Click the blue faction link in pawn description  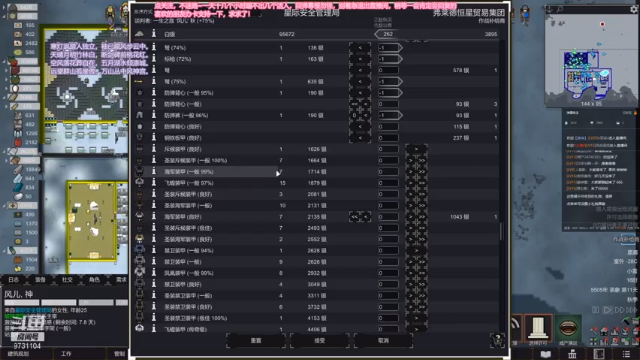click(x=33, y=311)
